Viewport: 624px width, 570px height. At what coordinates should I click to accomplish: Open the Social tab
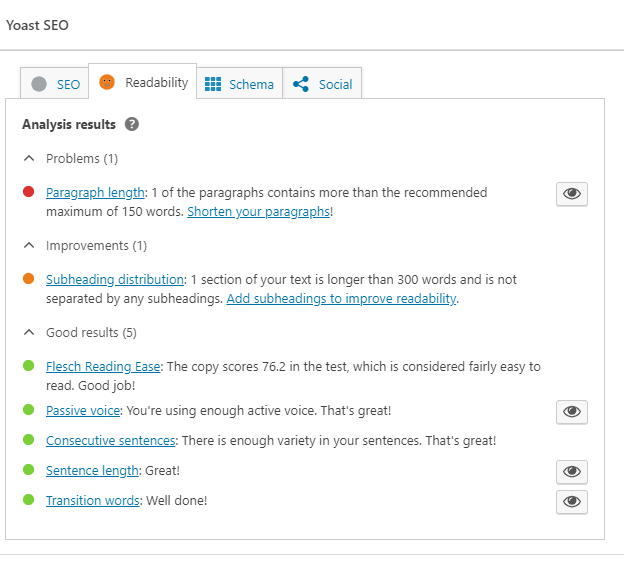[322, 83]
